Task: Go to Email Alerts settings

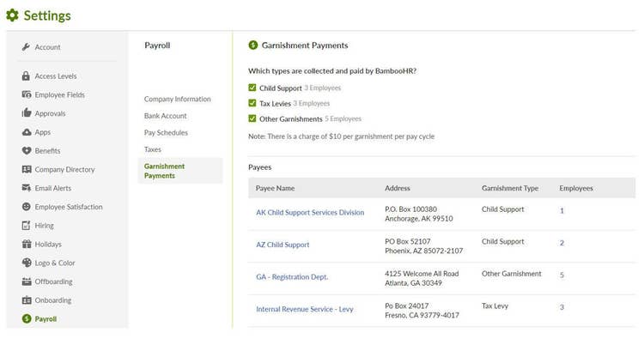Action: click(x=53, y=188)
